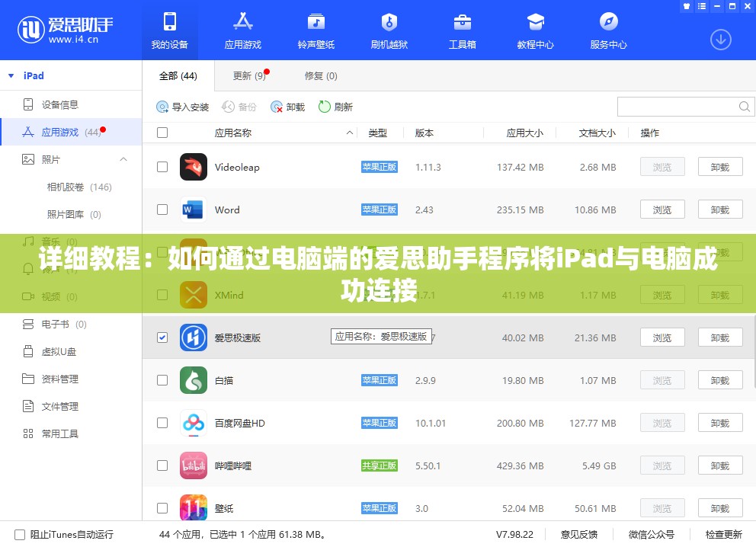Select 照片图库 (0) photo library
This screenshot has height=547, width=756.
point(74,215)
